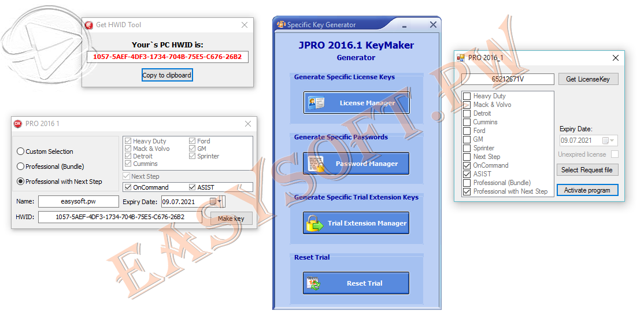644x329 pixels.
Task: Check Professional (Bundle) in the PRO 2016_1 list
Action: [467, 183]
